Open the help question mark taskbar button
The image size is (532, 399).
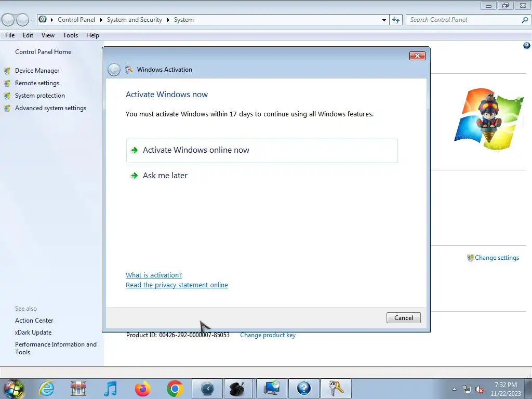[304, 389]
